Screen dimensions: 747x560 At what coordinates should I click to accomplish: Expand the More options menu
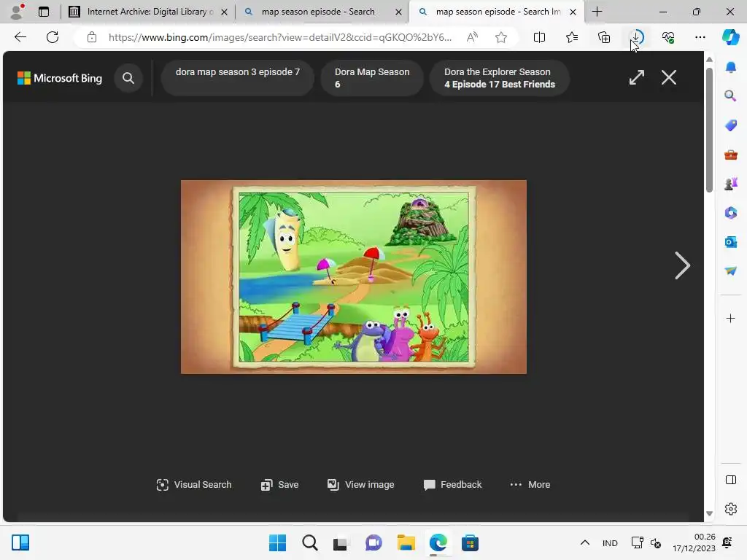(530, 485)
